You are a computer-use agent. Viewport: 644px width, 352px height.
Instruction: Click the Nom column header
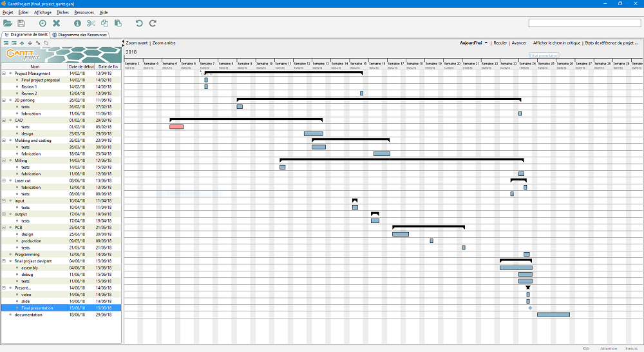pyautogui.click(x=35, y=66)
